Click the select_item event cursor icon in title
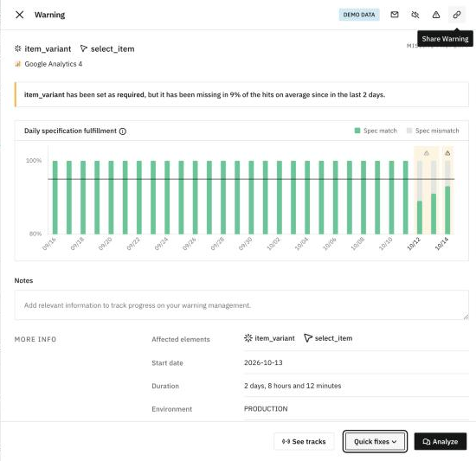The image size is (476, 461). click(x=84, y=48)
